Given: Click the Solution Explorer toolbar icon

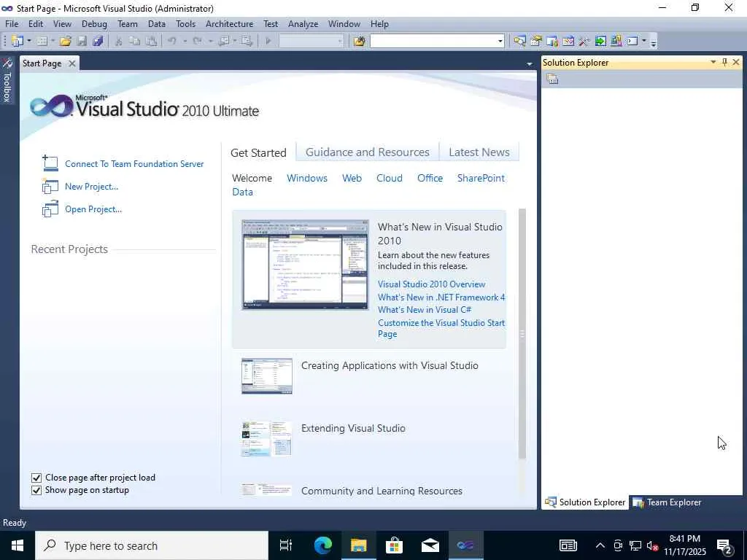Looking at the screenshot, I should pos(519,41).
